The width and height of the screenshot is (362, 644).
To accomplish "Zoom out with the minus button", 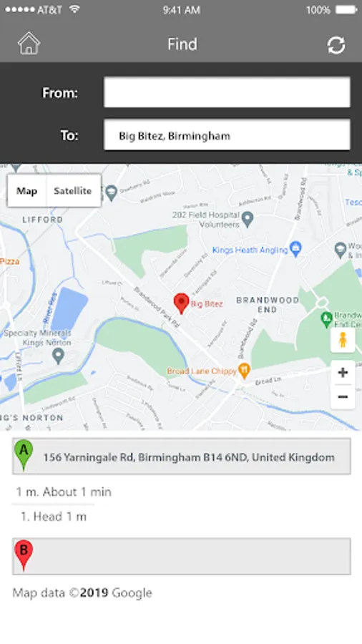I will 343,396.
